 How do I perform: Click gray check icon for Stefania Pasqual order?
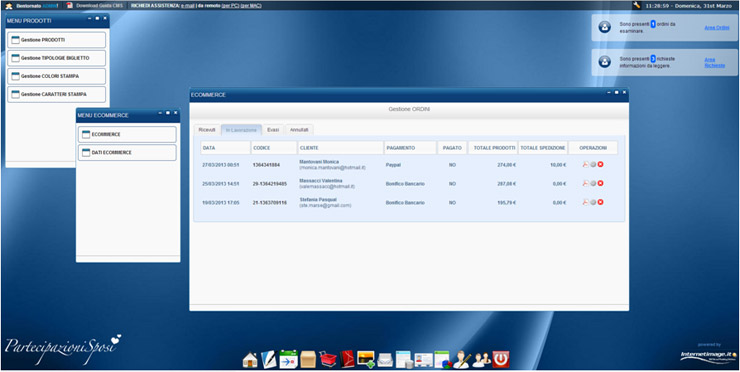click(x=593, y=202)
